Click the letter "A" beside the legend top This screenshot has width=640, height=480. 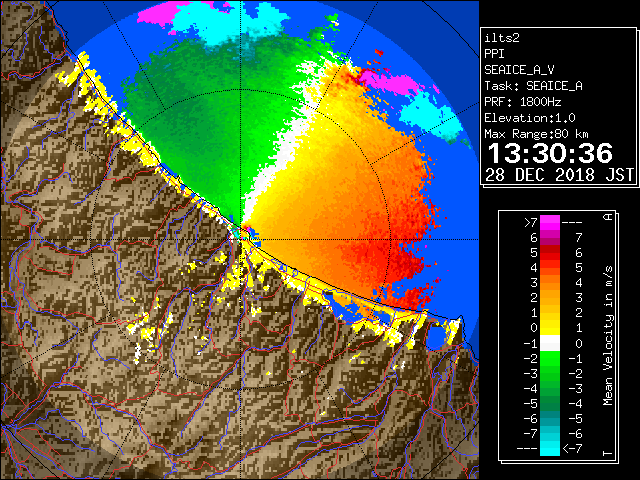point(608,217)
